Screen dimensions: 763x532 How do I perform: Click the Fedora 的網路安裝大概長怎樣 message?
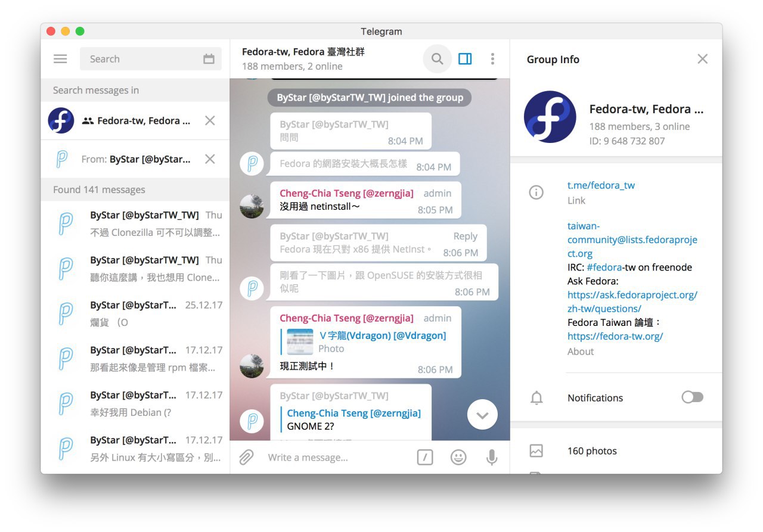pos(365,164)
